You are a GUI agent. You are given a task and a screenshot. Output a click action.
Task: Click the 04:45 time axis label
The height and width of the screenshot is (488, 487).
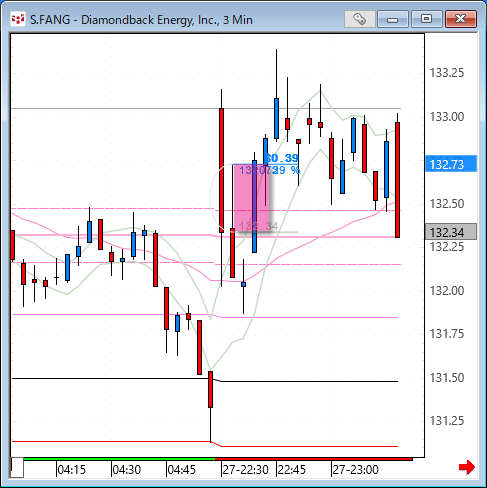[182, 470]
